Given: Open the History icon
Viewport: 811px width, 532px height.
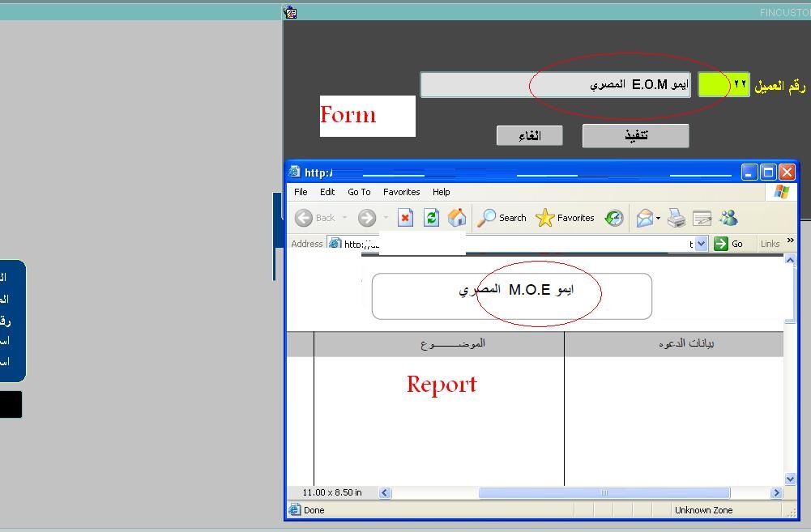Looking at the screenshot, I should click(x=614, y=218).
